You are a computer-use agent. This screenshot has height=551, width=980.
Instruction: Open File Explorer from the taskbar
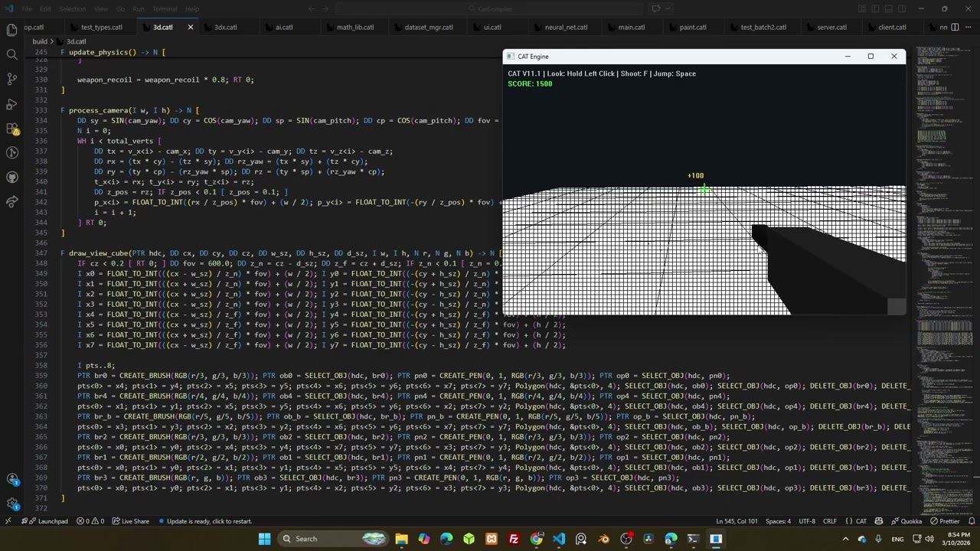coord(401,539)
